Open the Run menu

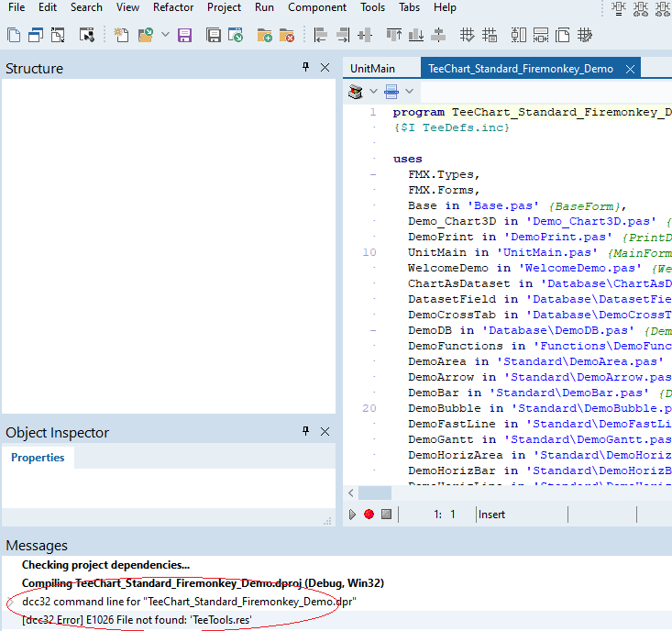pyautogui.click(x=264, y=7)
